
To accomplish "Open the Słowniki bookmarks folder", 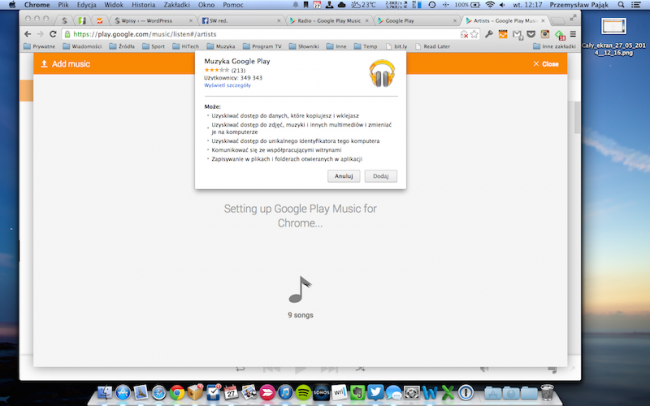I will 304,46.
